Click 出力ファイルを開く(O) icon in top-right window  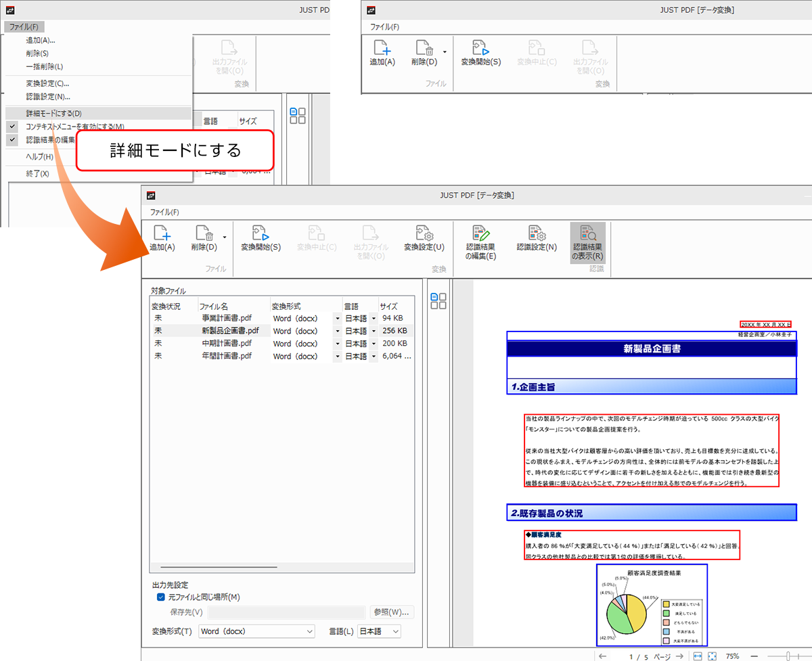pos(591,47)
